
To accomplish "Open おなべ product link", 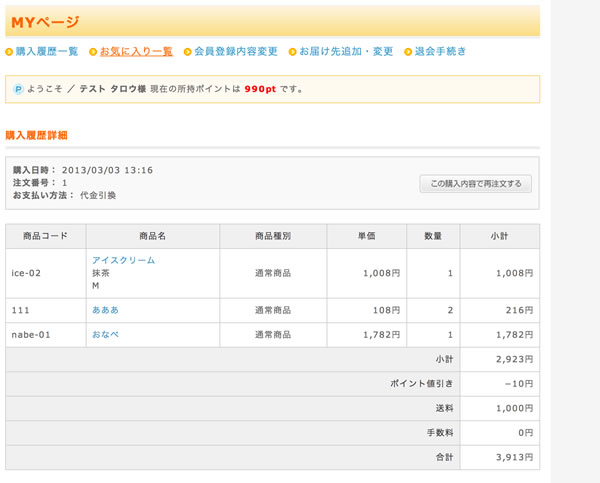I will tap(105, 335).
